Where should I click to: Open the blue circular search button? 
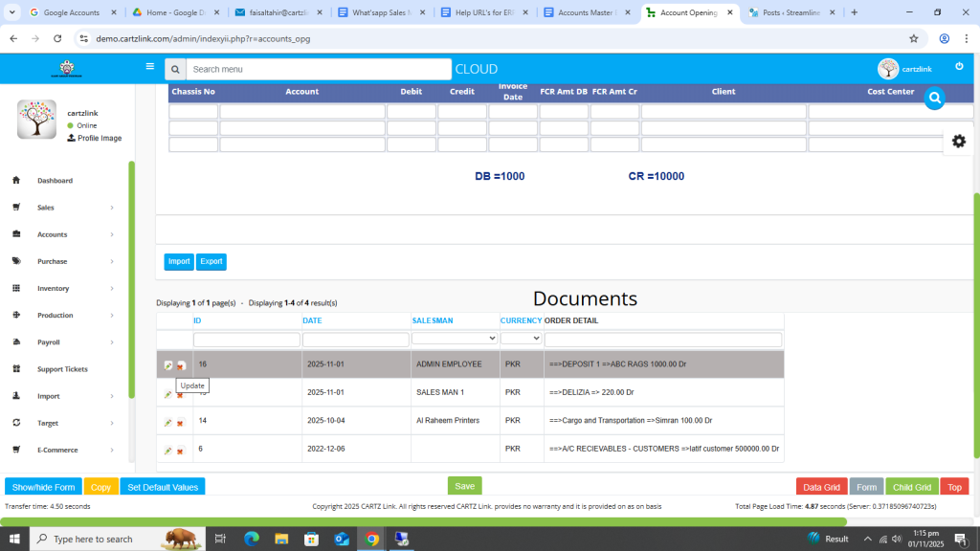935,98
